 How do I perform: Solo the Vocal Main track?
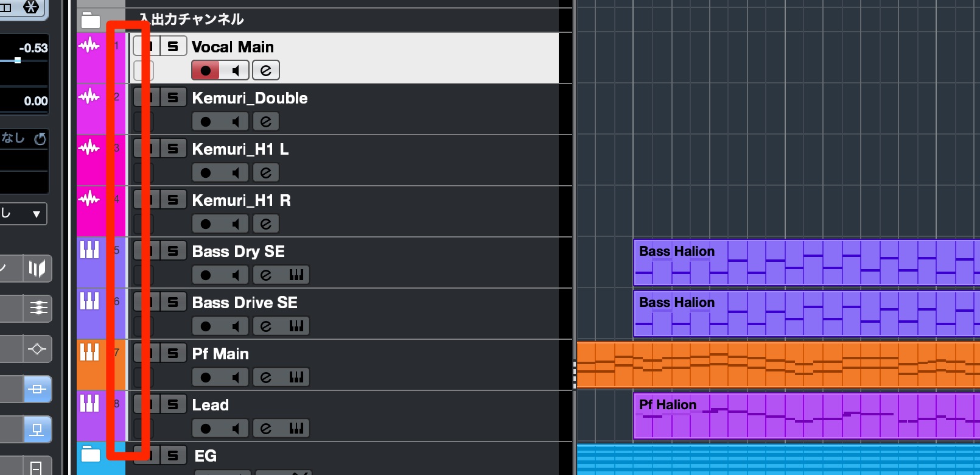point(173,46)
